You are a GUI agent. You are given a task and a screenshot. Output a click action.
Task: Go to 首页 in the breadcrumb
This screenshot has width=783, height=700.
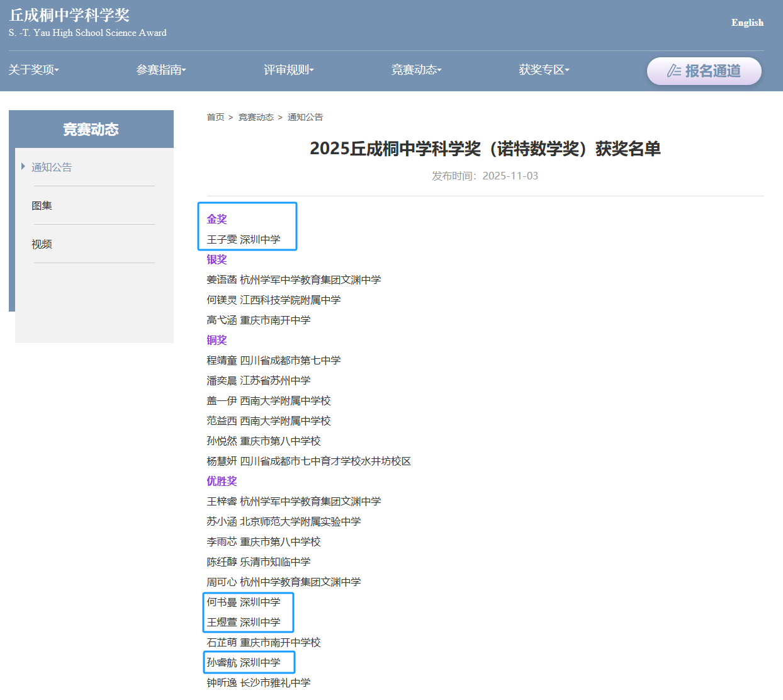pos(215,117)
